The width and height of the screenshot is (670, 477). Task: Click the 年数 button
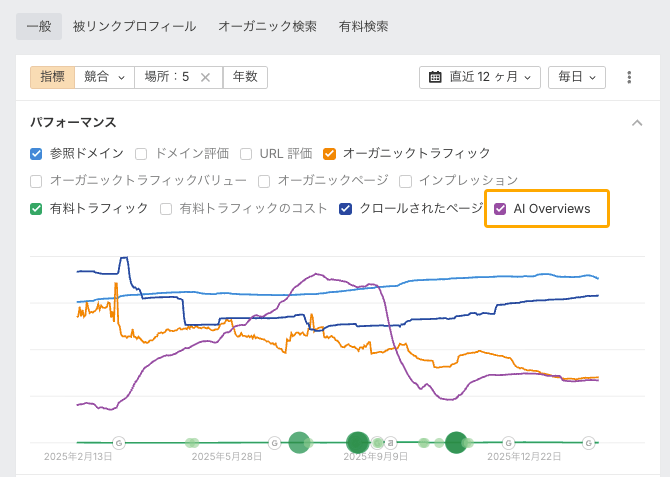tap(245, 77)
